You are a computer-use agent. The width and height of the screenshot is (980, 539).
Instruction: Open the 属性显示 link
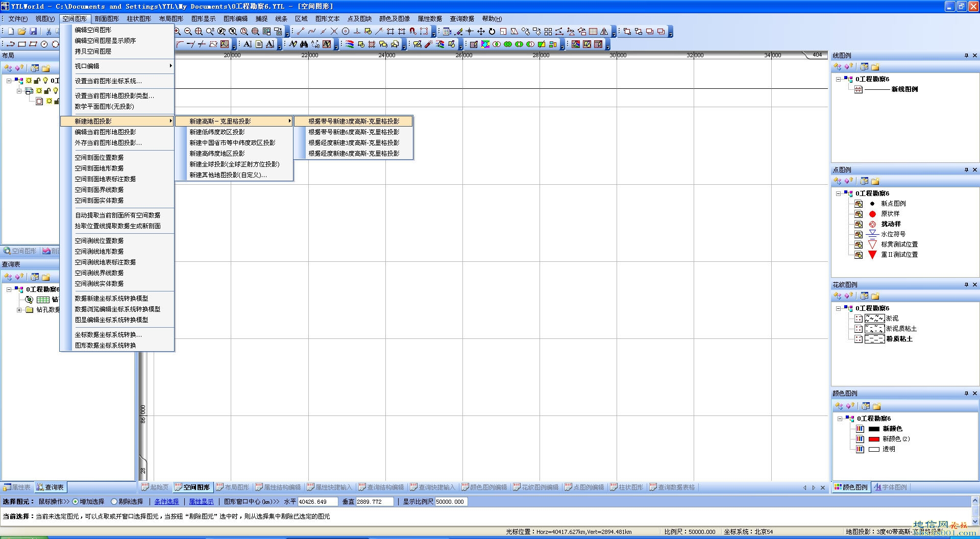(201, 502)
